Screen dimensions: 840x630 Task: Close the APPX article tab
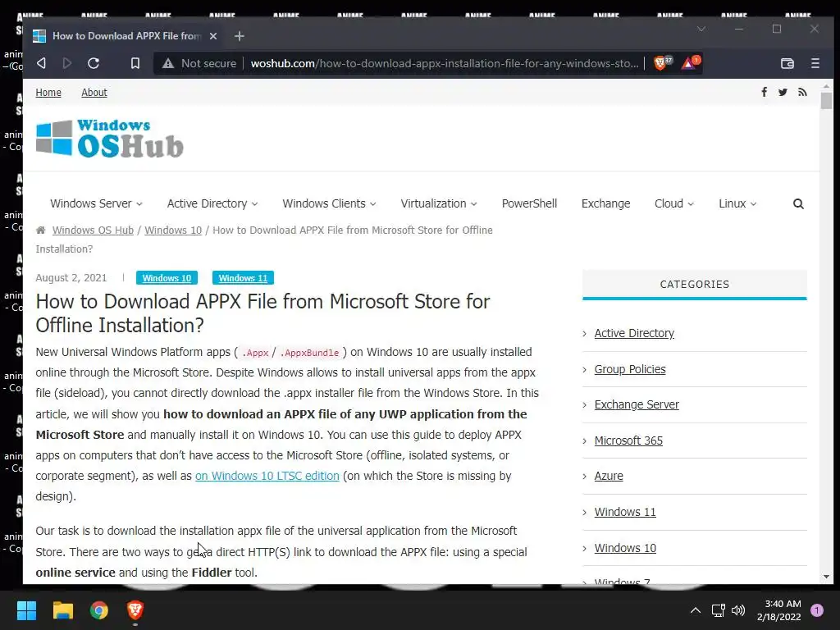coord(213,36)
